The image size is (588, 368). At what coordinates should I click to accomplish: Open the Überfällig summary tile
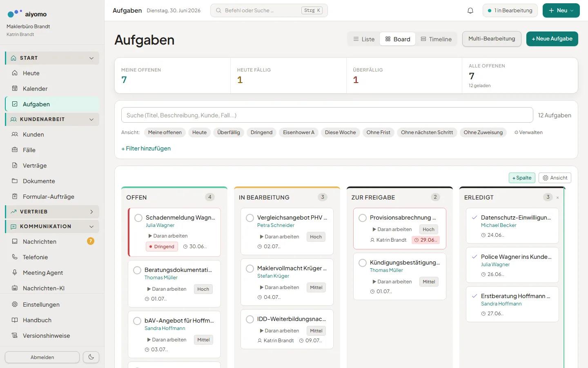coord(404,76)
